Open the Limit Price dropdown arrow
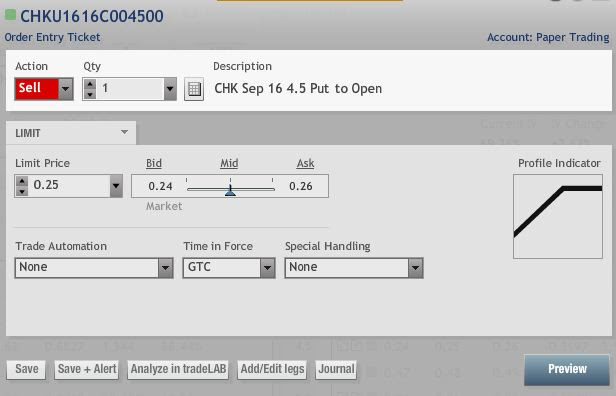The width and height of the screenshot is (616, 396). pyautogui.click(x=116, y=186)
